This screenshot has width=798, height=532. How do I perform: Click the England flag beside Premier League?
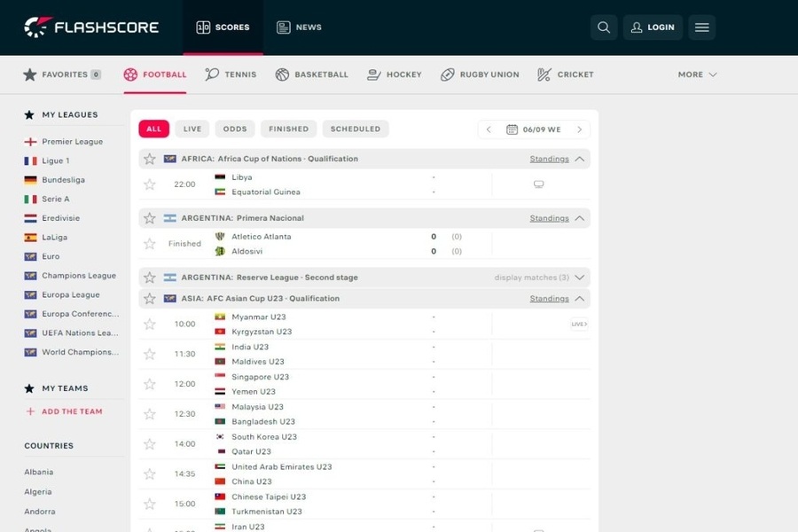click(x=30, y=142)
